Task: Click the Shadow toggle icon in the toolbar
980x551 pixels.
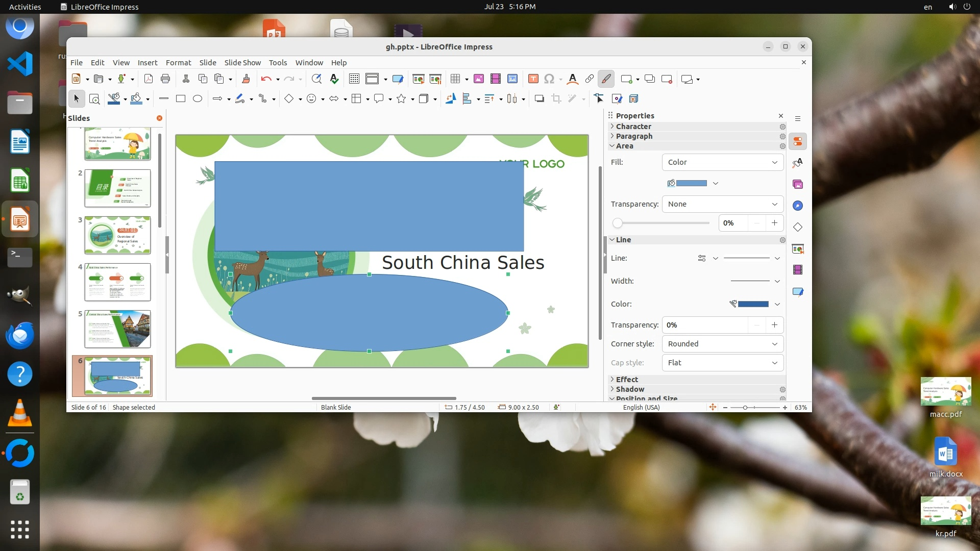Action: coord(539,98)
